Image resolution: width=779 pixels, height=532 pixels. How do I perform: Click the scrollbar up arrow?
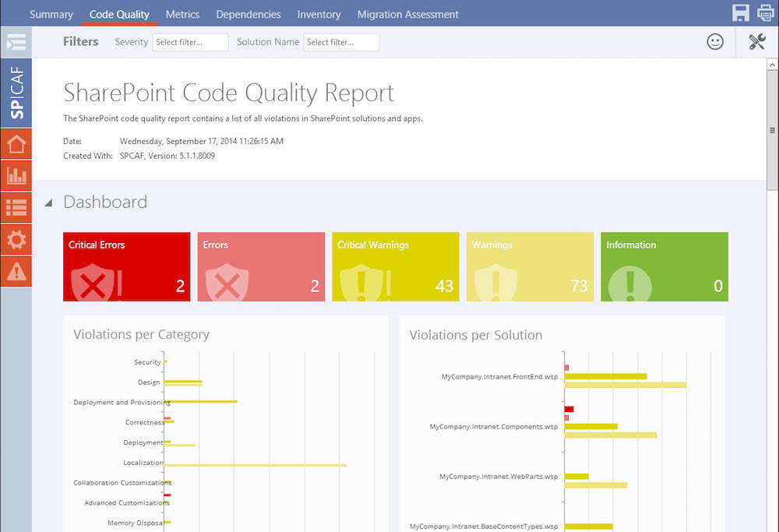point(773,65)
